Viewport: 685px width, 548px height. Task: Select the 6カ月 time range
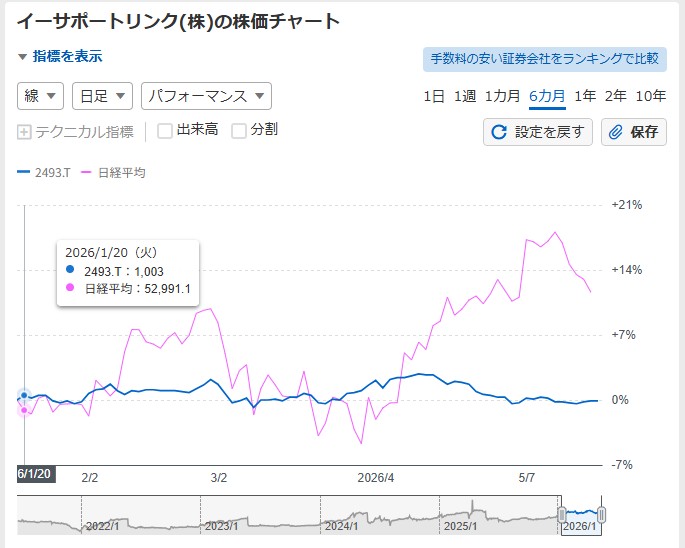[547, 96]
